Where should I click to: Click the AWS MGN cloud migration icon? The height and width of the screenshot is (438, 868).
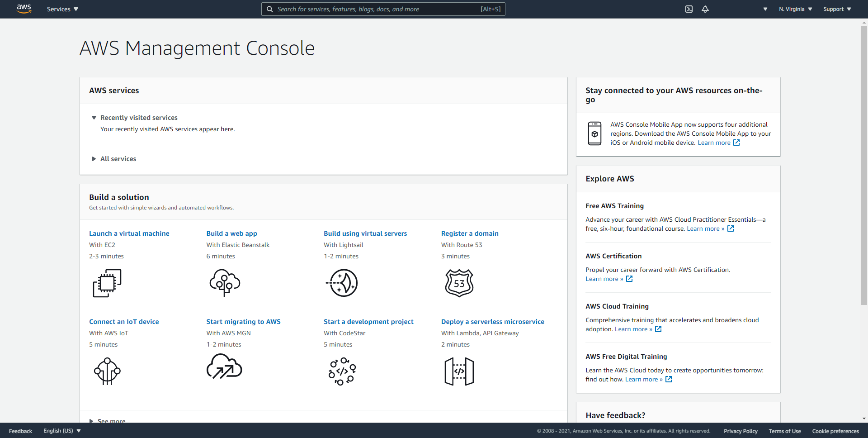click(x=224, y=367)
